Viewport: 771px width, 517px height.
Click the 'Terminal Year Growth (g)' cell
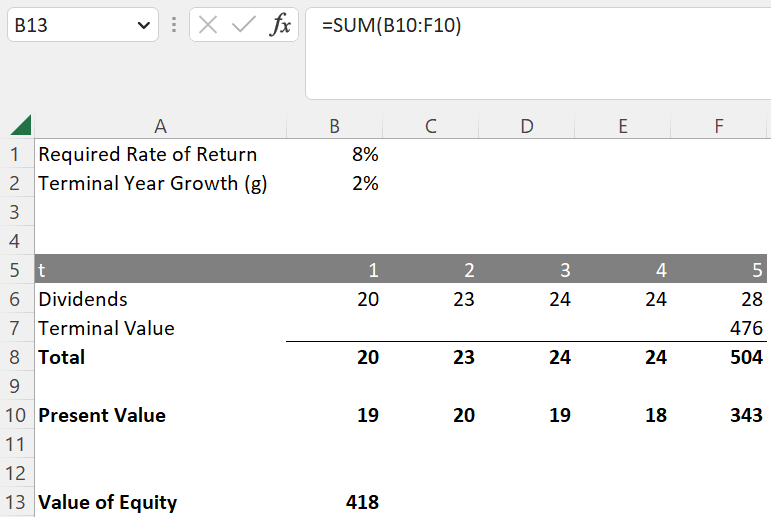[x=160, y=183]
